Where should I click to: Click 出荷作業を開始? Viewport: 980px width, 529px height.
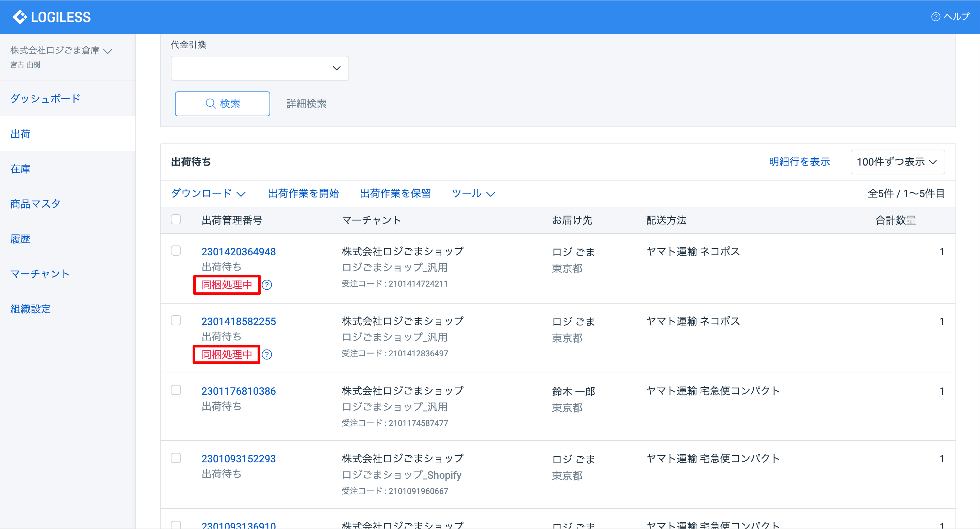[x=304, y=193]
